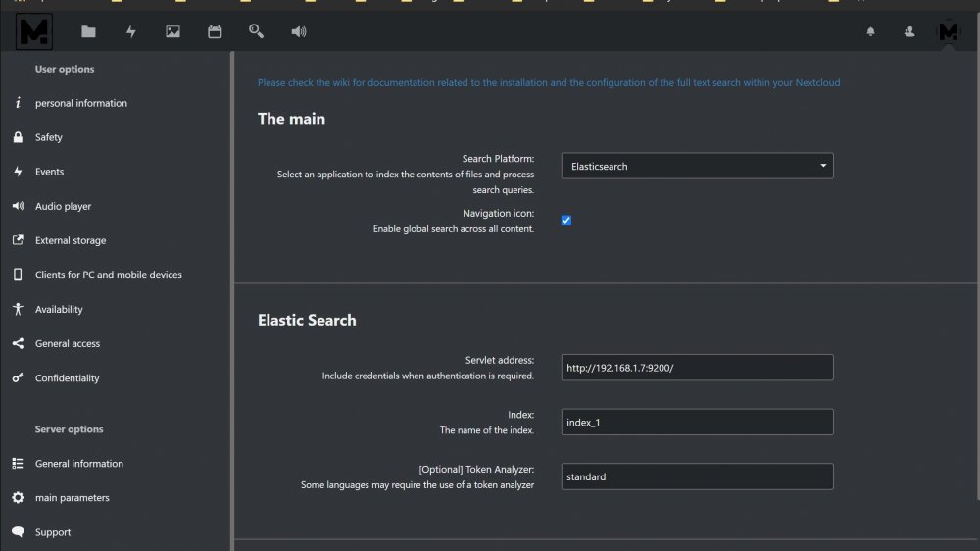The image size is (980, 551).
Task: Click the Token Analyzer input field
Action: point(697,476)
